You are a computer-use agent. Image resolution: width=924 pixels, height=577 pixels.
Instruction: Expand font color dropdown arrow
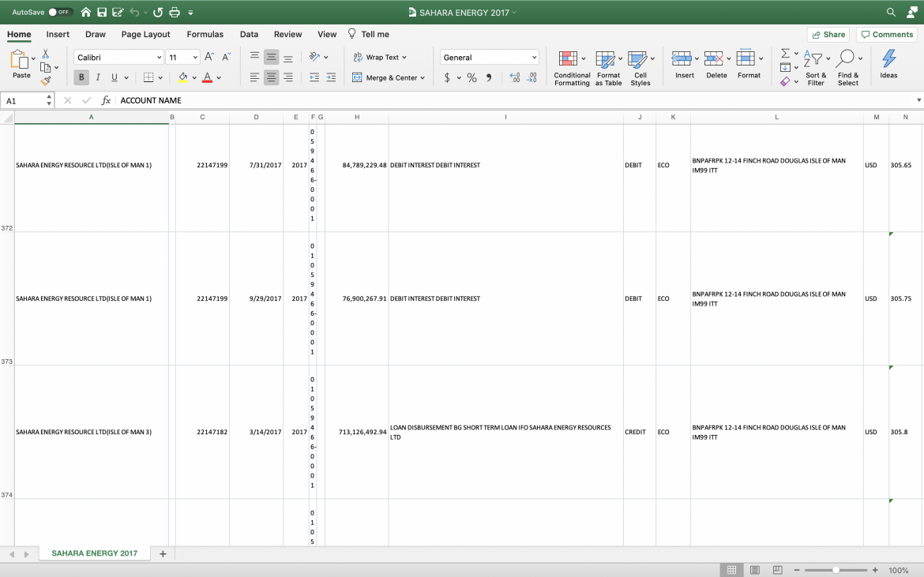tap(219, 77)
